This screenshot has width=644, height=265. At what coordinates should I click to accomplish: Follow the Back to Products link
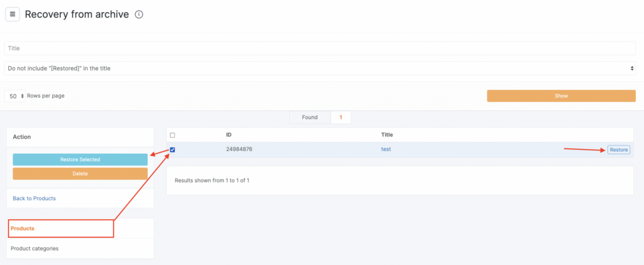pyautogui.click(x=34, y=198)
